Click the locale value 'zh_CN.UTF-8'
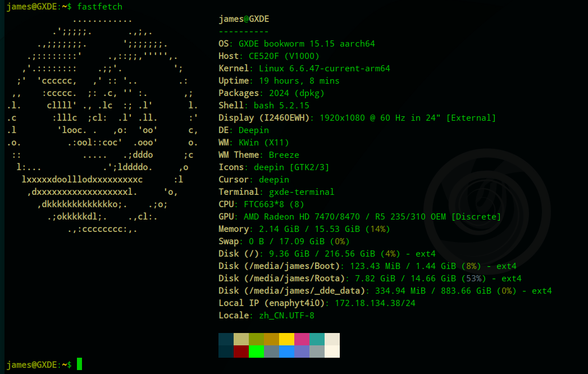Image resolution: width=588 pixels, height=374 pixels. pos(286,316)
